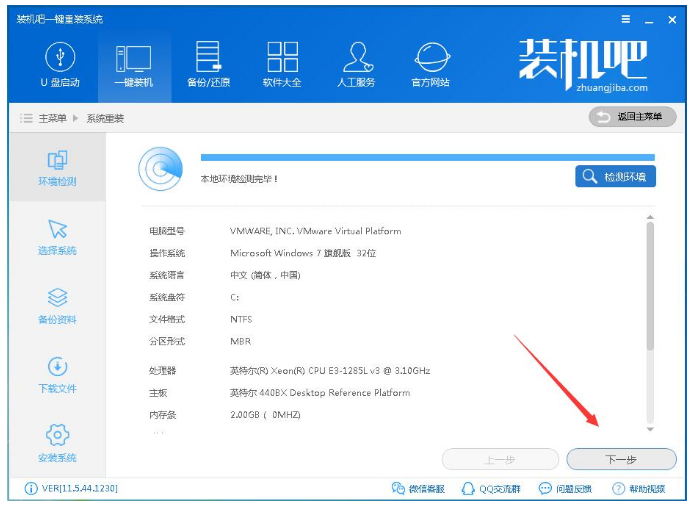Open the title bar menu icon
The width and height of the screenshot is (694, 506).
click(x=625, y=19)
